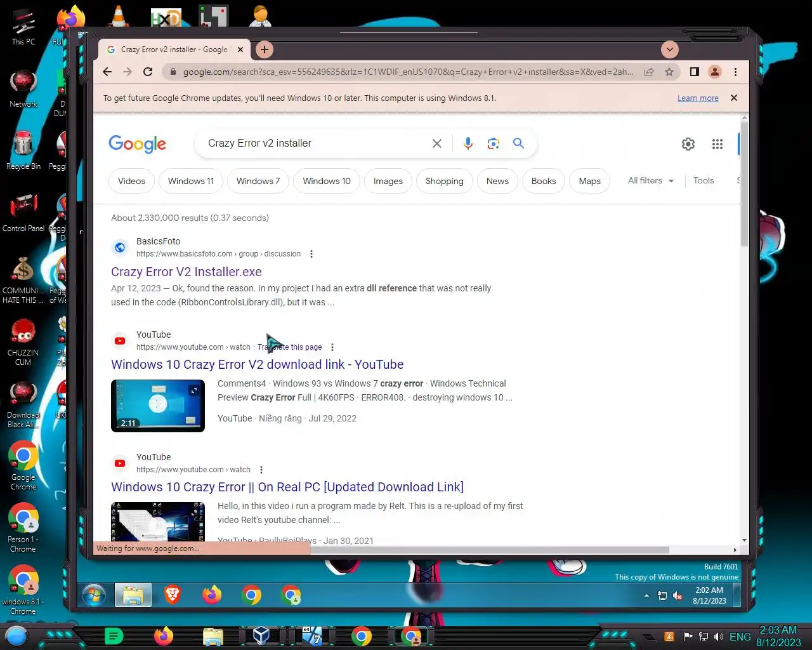Click the share page icon in address bar
Viewport: 812px width, 650px height.
pos(649,72)
